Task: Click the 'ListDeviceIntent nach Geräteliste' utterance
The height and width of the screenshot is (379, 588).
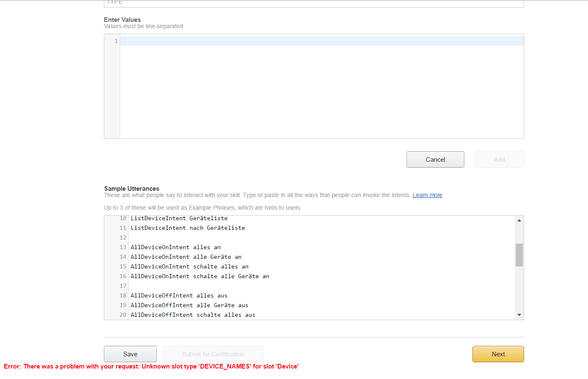Action: tap(187, 228)
